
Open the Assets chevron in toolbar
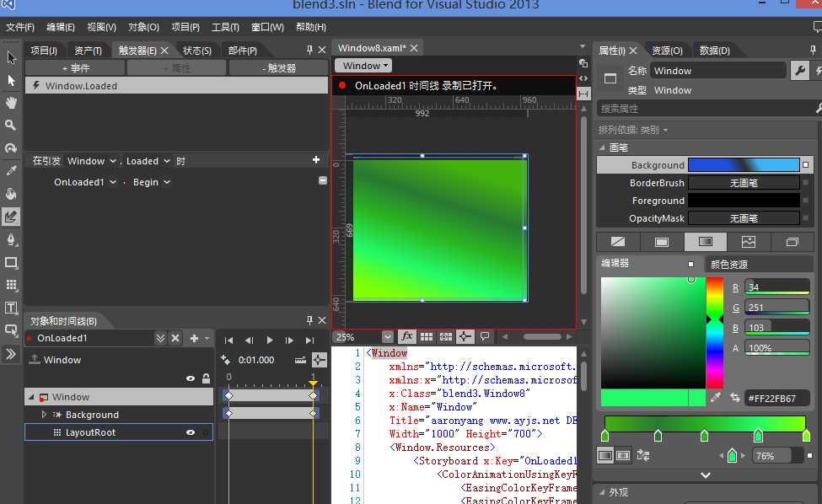click(x=11, y=354)
